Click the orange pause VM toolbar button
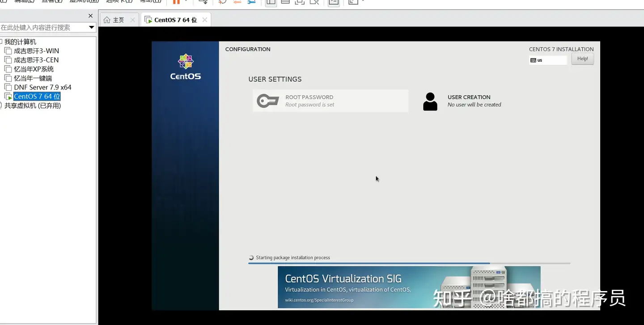The image size is (644, 325). coord(176,2)
